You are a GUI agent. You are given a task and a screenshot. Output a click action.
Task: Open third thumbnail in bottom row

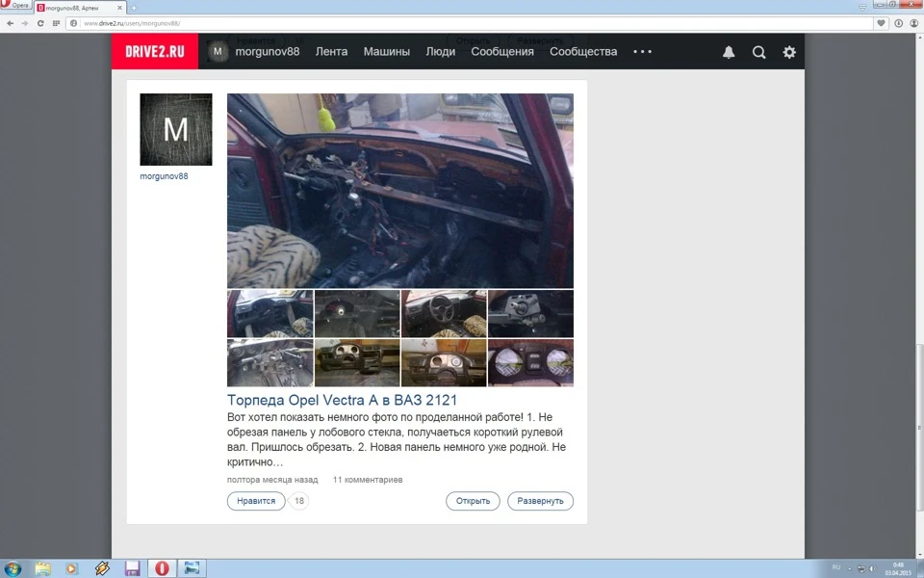click(x=444, y=363)
